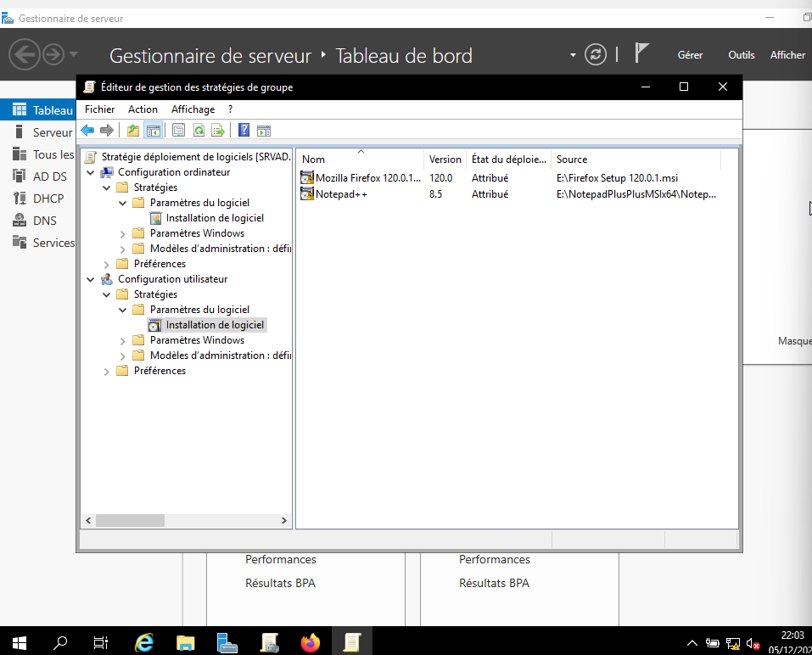
Task: Sort by the Version column header
Action: (445, 160)
